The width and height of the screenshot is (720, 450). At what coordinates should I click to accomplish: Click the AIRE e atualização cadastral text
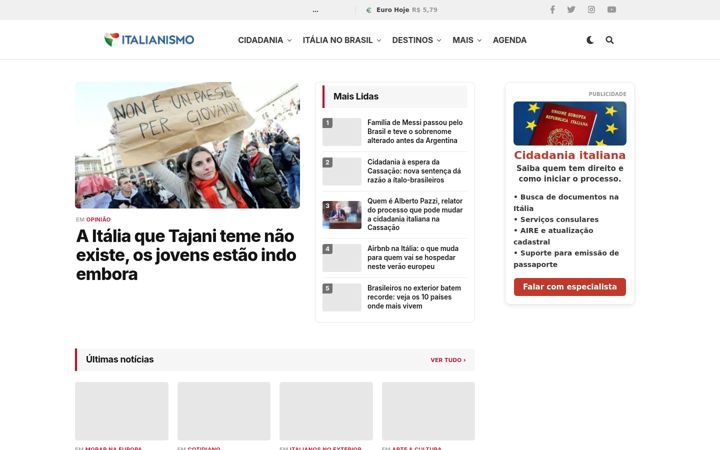tap(553, 236)
